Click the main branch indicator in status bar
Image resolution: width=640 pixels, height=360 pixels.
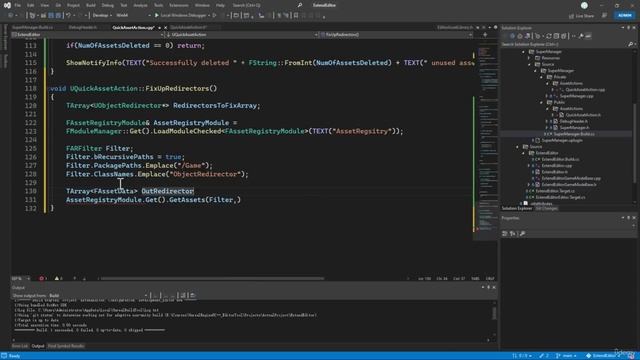tap(567, 356)
